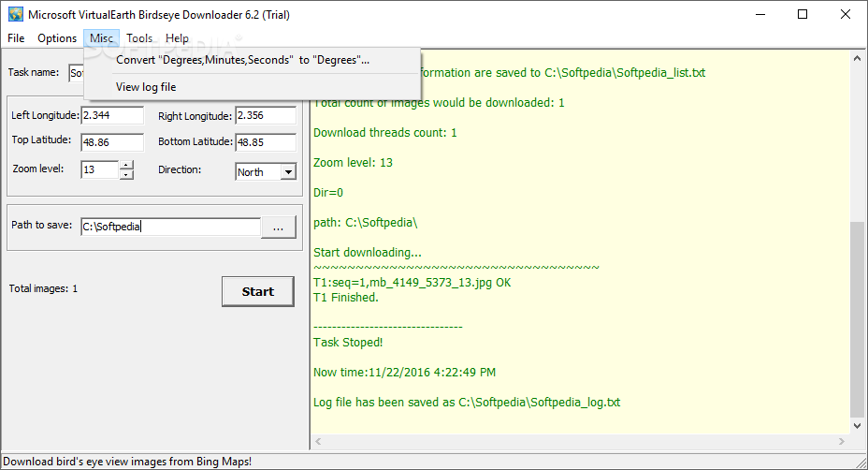This screenshot has width=868, height=470.
Task: Click 'T1 Finished.' log line
Action: 345,298
